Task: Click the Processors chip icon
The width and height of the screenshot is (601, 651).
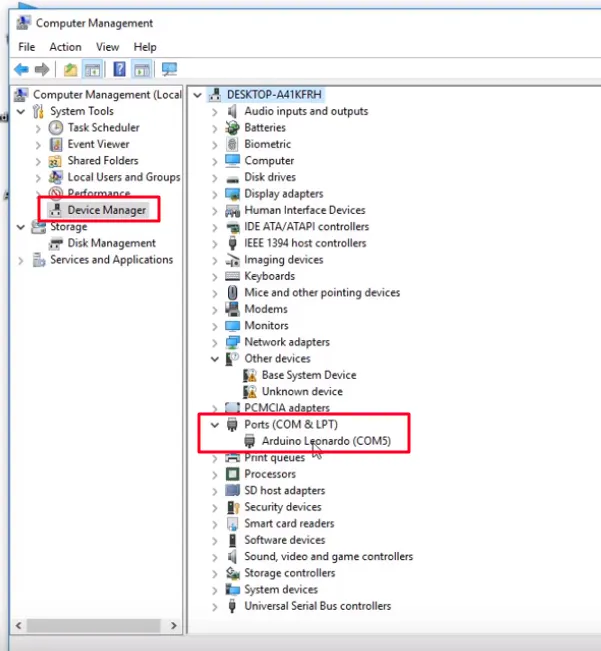Action: (x=232, y=474)
